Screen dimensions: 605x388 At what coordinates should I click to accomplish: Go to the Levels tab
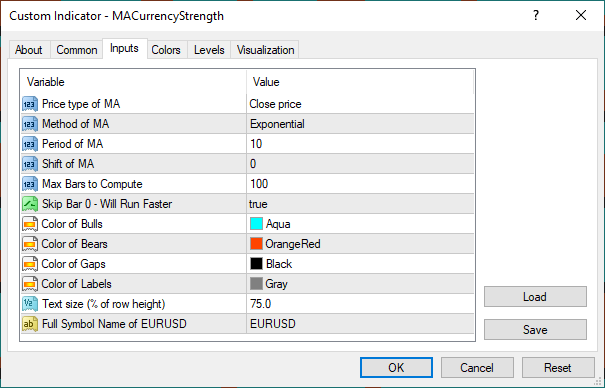[x=209, y=50]
